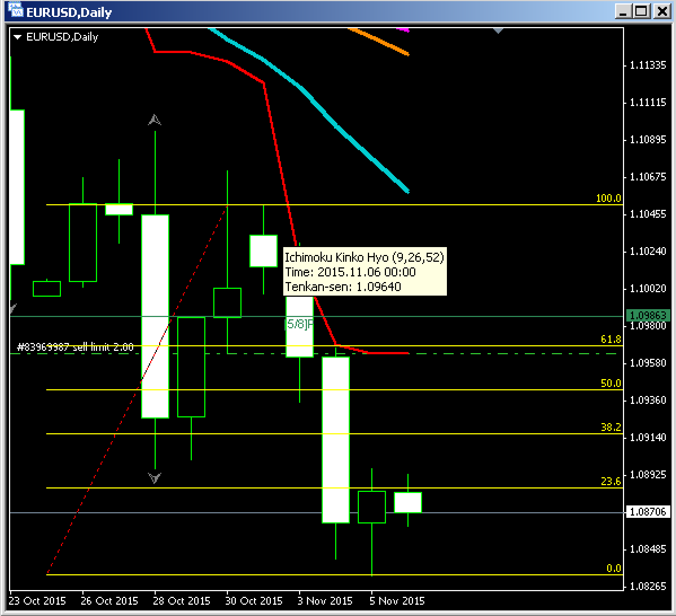Click the current price label 1.08706

coord(648,512)
